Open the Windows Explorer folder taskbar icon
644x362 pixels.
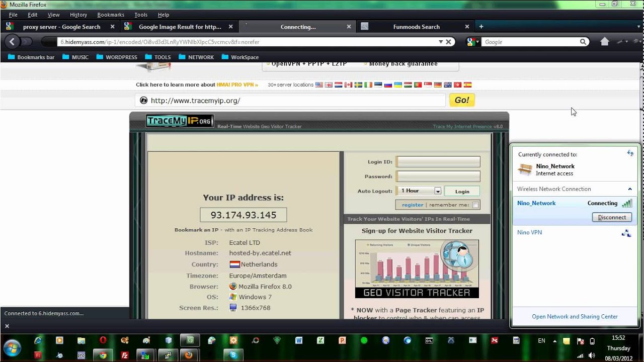[81, 340]
